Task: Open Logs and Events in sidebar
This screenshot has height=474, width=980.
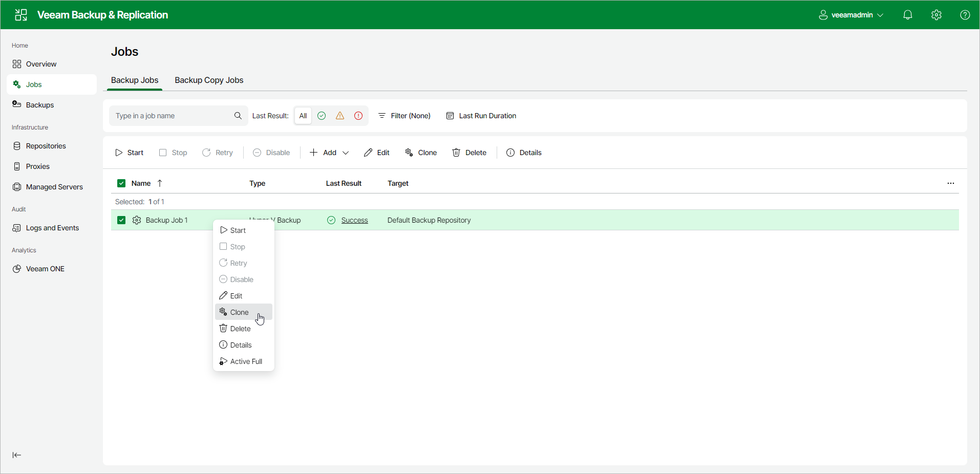Action: 51,228
